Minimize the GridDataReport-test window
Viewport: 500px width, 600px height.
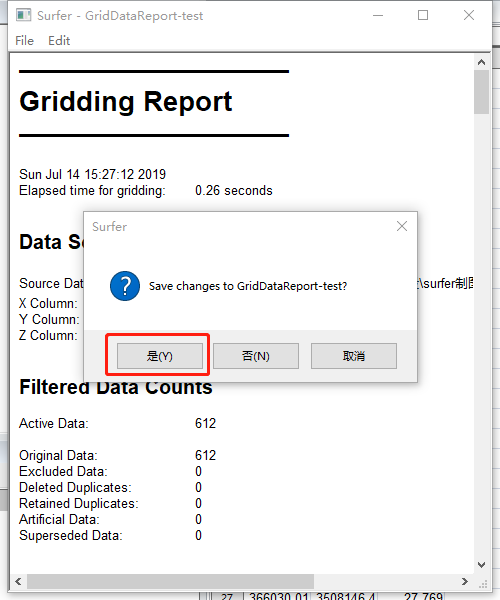(378, 16)
